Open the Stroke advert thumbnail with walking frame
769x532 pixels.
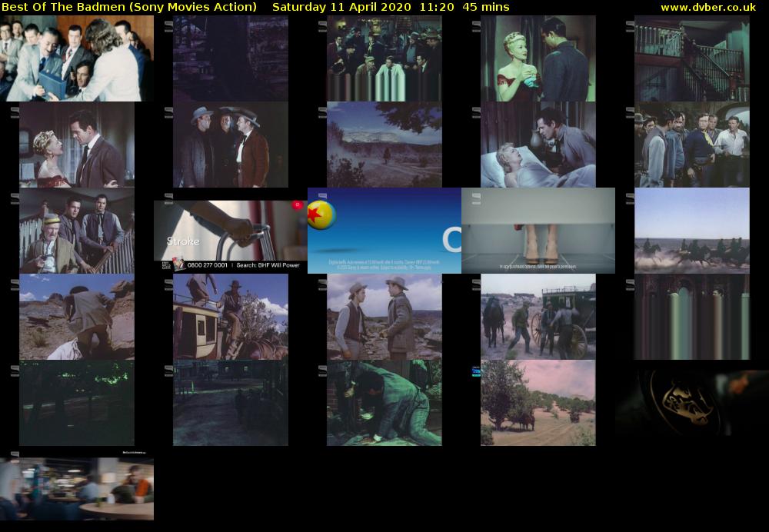pyautogui.click(x=231, y=236)
